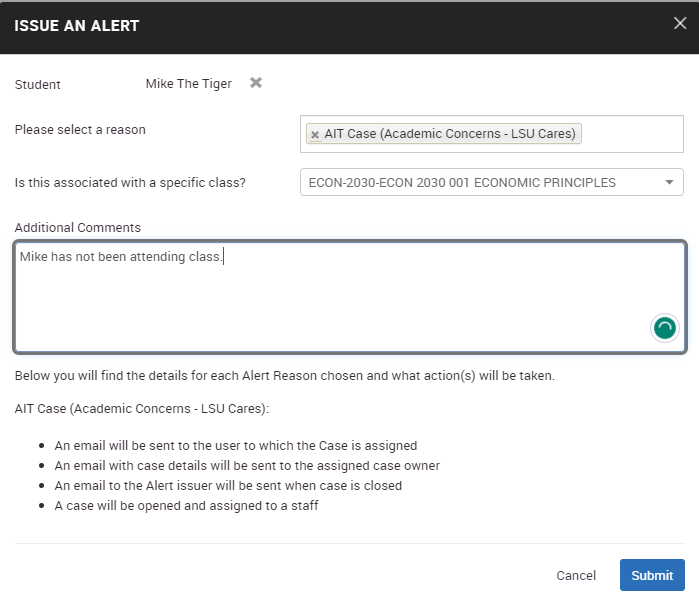Click the ECON-2030 Economic Principles selection text
Viewport: 699px width, 603px height.
pos(462,182)
